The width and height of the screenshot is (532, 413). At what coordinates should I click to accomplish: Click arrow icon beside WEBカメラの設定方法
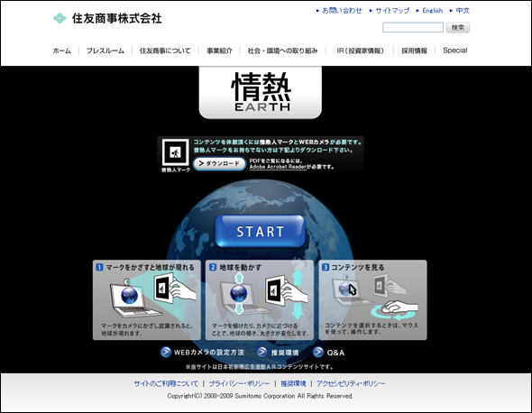click(x=166, y=352)
